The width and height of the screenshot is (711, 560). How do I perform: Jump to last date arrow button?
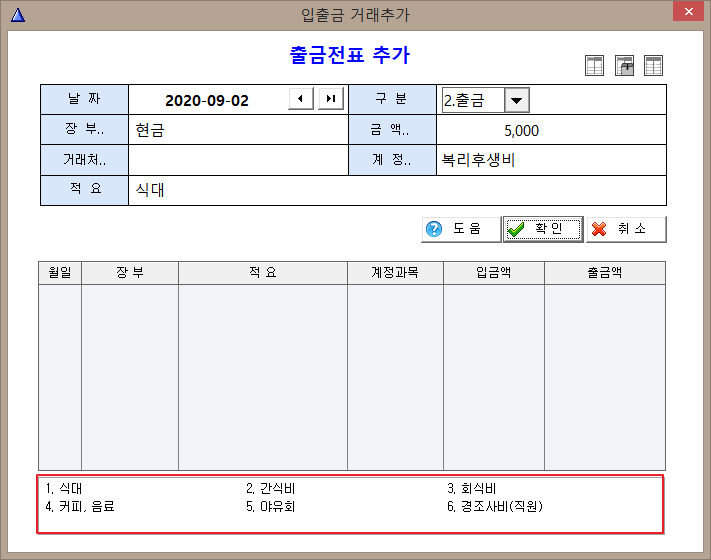pyautogui.click(x=331, y=99)
